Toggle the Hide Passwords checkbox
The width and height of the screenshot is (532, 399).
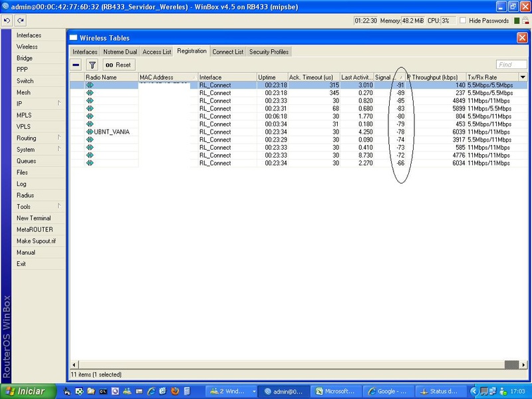click(463, 21)
